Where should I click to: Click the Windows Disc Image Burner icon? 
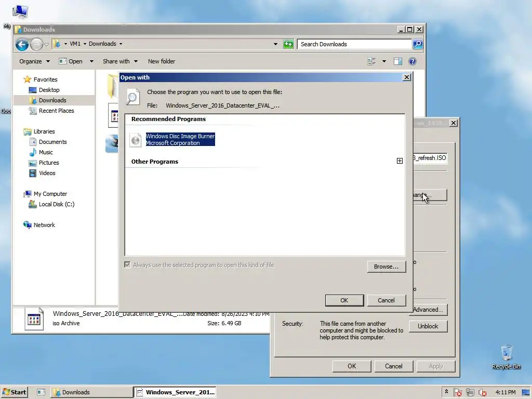(x=136, y=140)
